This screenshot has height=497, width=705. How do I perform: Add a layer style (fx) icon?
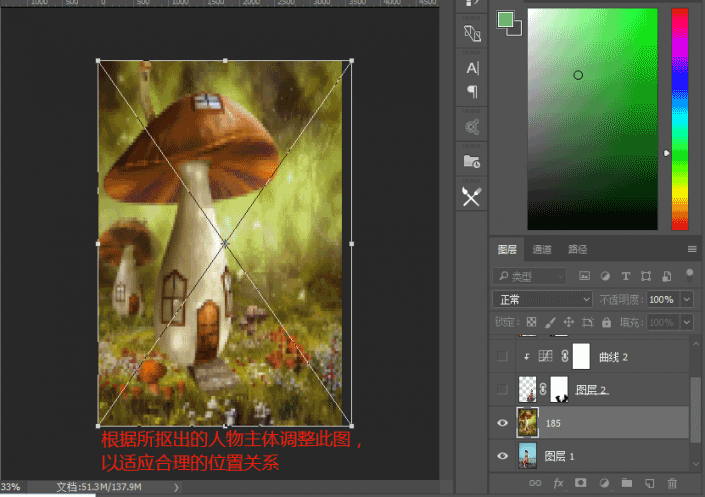[558, 483]
